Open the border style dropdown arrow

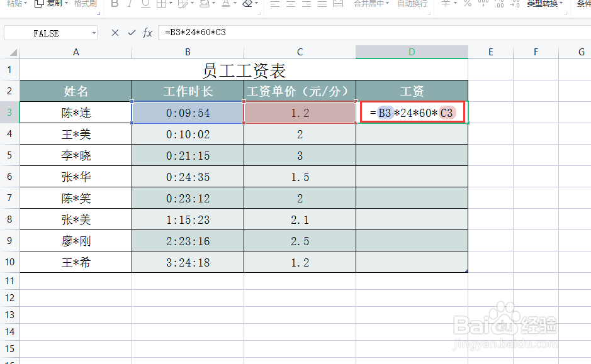[x=171, y=4]
